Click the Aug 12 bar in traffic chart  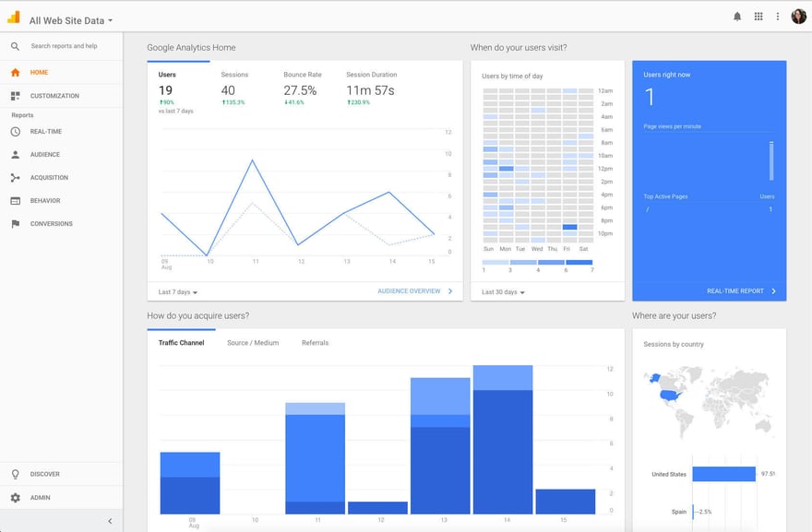[x=377, y=508]
